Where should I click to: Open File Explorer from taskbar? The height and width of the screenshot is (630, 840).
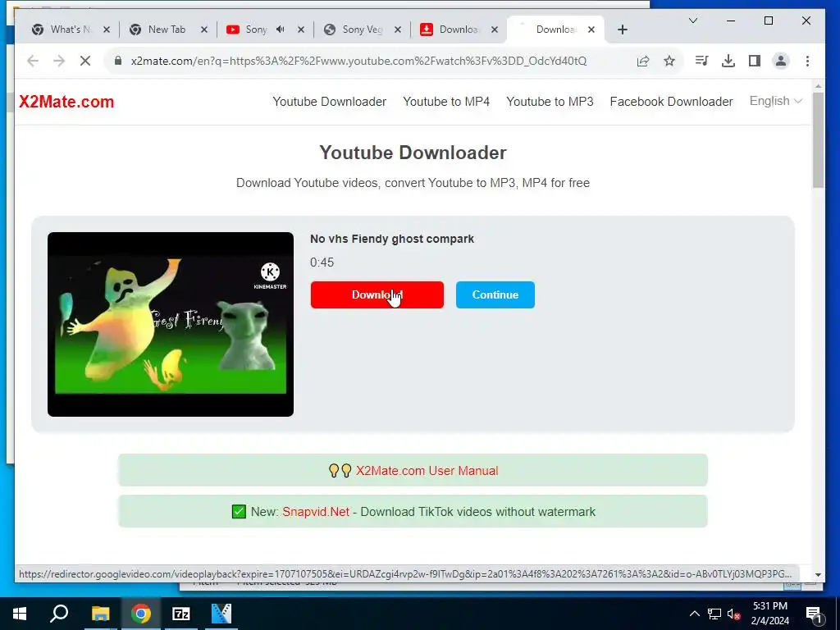(x=100, y=614)
